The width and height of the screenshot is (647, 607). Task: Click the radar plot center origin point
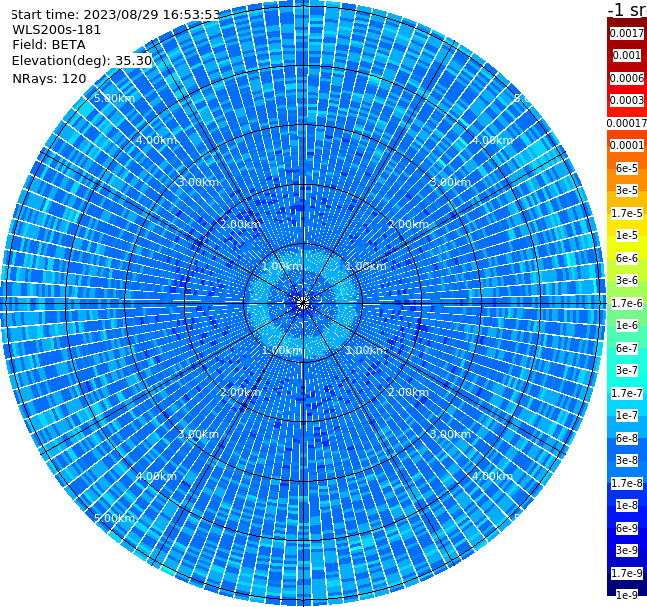coord(303,304)
